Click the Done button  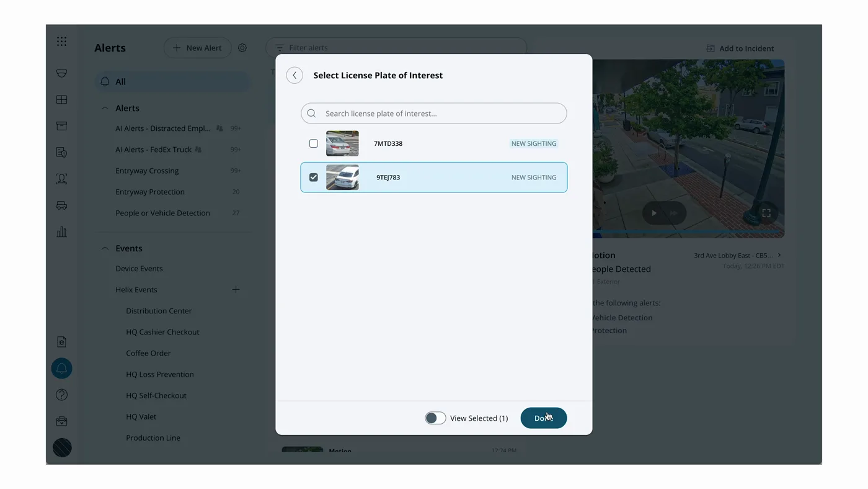544,418
